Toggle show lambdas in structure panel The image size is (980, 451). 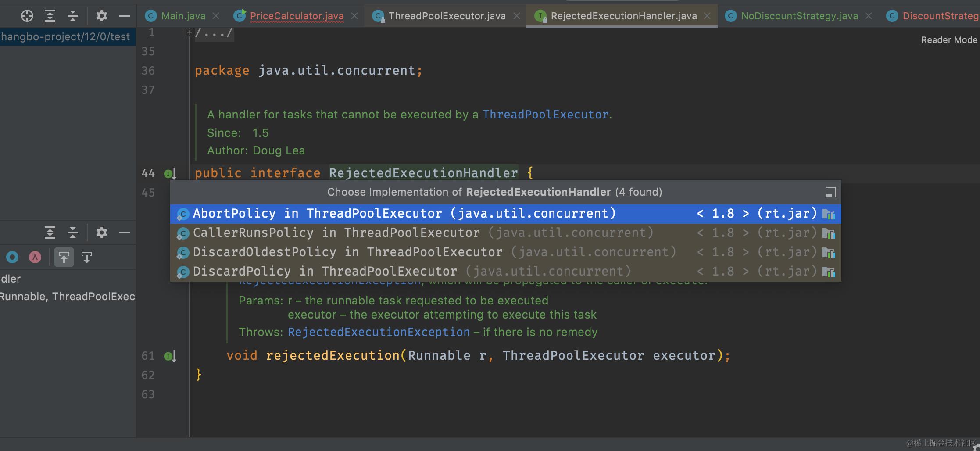click(35, 257)
